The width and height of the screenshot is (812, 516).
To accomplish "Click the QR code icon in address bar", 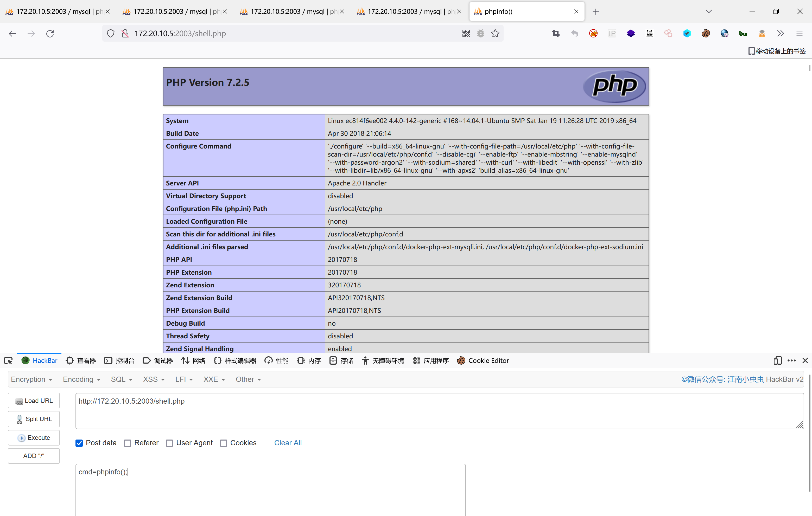I will [x=466, y=33].
